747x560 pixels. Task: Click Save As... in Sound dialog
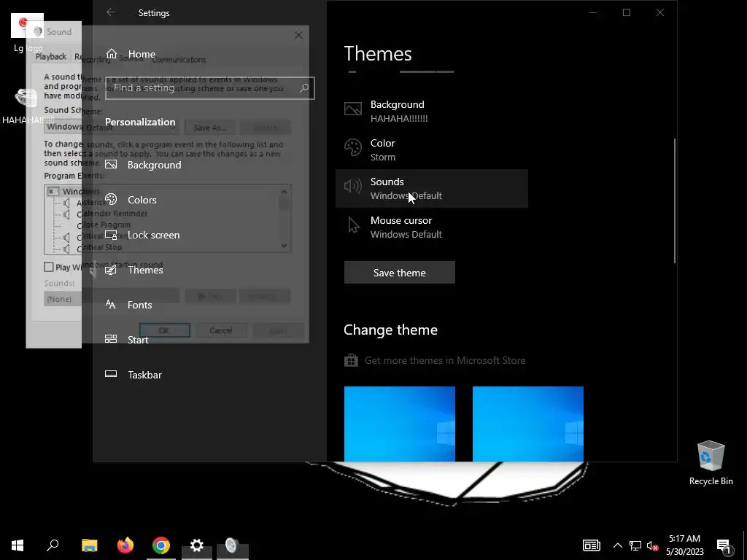pos(210,128)
